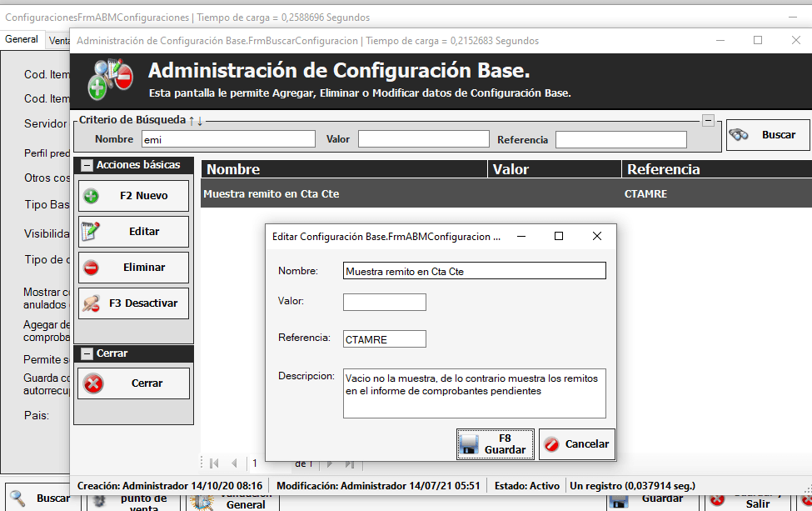Click the F8 Guardar floppy disk button
Image resolution: width=812 pixels, height=511 pixels.
(x=495, y=443)
